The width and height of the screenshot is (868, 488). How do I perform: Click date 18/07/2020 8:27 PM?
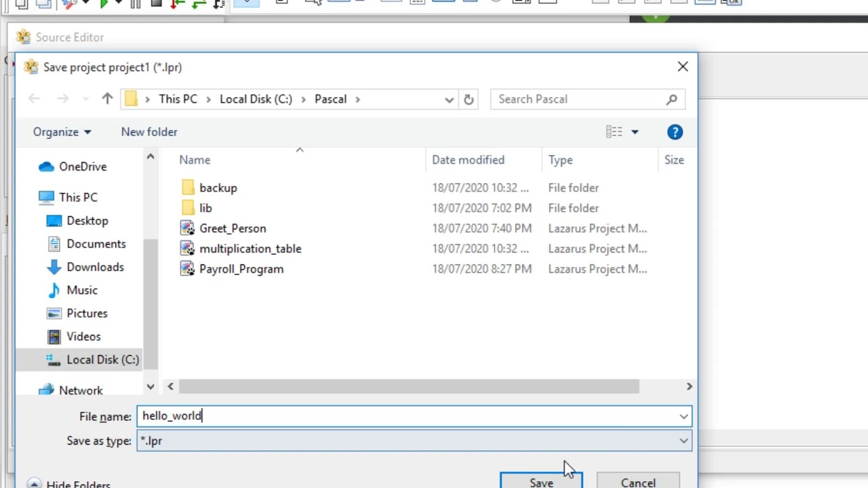point(482,269)
